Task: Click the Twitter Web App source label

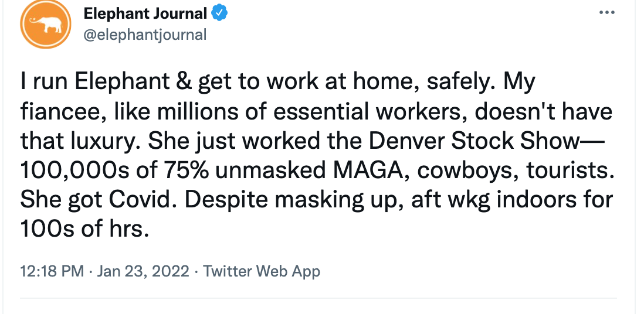Action: (x=262, y=271)
